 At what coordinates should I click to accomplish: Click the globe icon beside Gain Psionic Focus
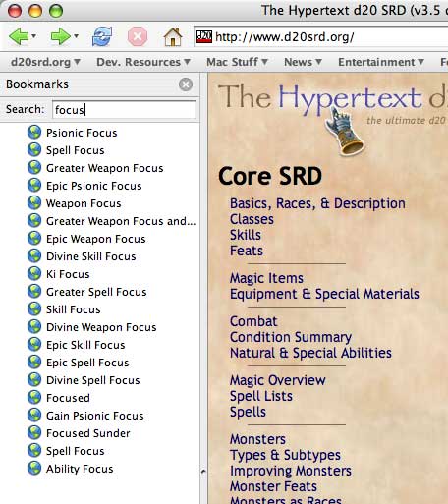(34, 416)
